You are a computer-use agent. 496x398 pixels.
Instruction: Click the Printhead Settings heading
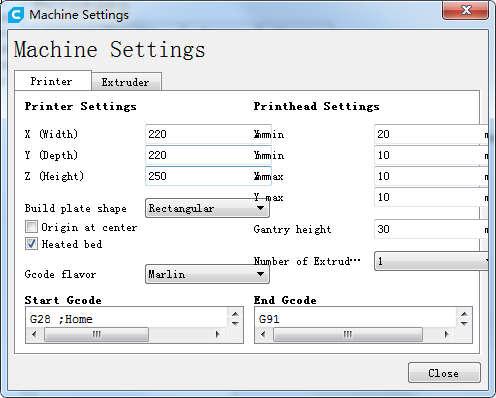316,106
